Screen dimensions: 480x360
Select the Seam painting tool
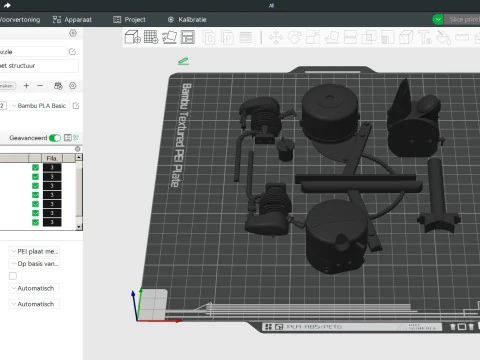(406, 37)
